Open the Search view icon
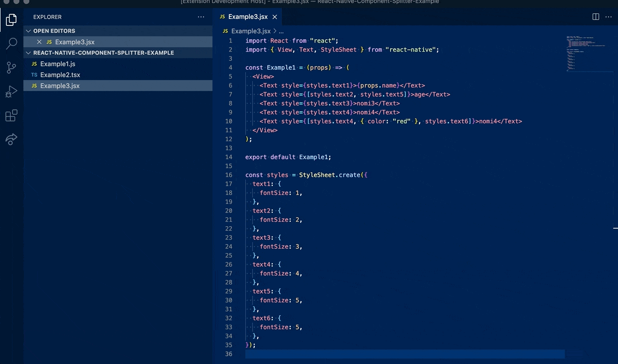The width and height of the screenshot is (618, 364). pos(11,44)
